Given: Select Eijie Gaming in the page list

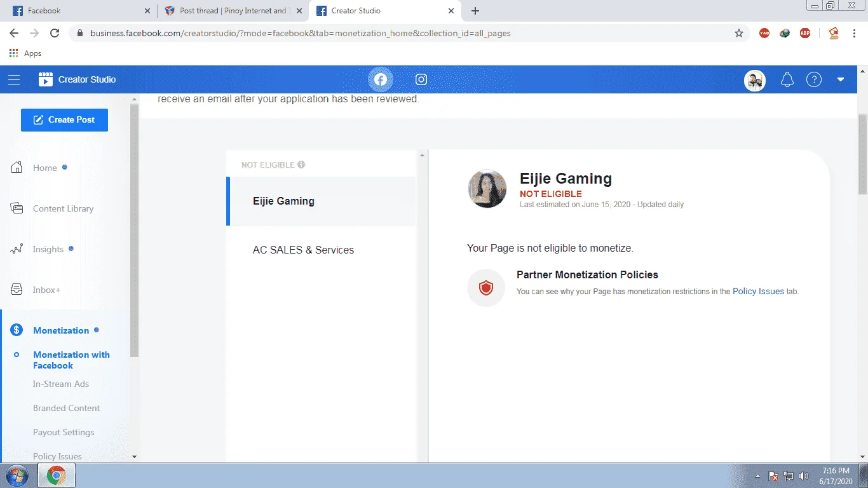Looking at the screenshot, I should coord(322,201).
